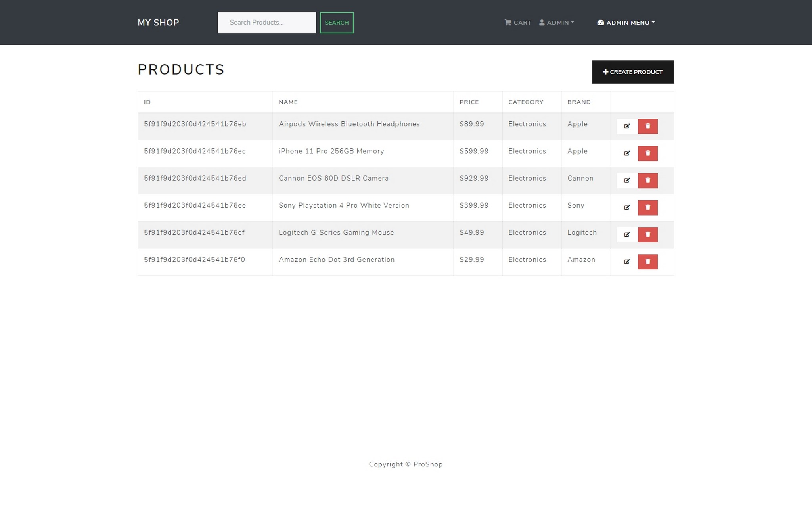Expand the Admin Menu dropdown
812x508 pixels.
point(626,23)
